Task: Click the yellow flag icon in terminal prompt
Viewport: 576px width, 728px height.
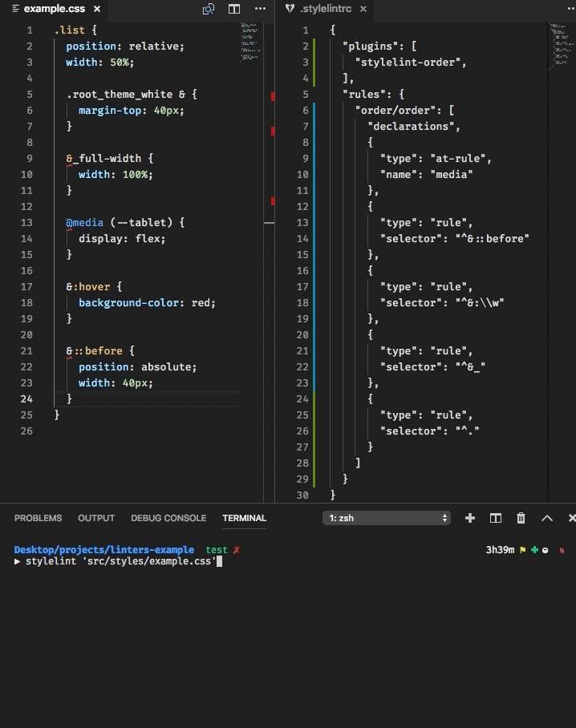Action: [522, 550]
